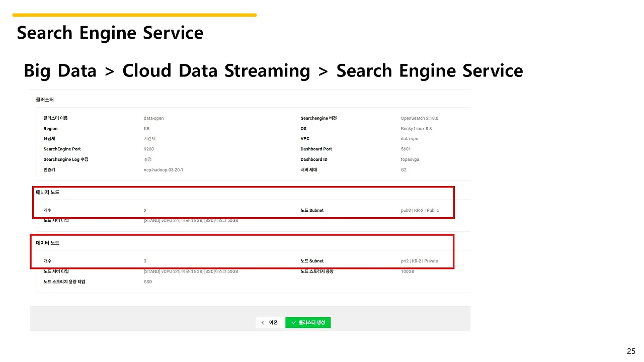Viewport: 644px width, 362px height.
Task: Select the 데이터 노드 section heading
Action: click(48, 243)
